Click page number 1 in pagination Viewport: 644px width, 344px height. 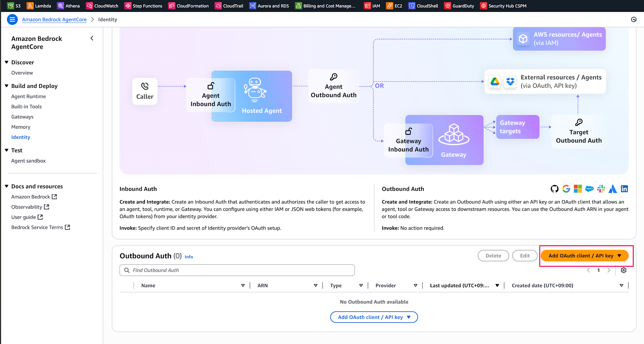pyautogui.click(x=599, y=270)
